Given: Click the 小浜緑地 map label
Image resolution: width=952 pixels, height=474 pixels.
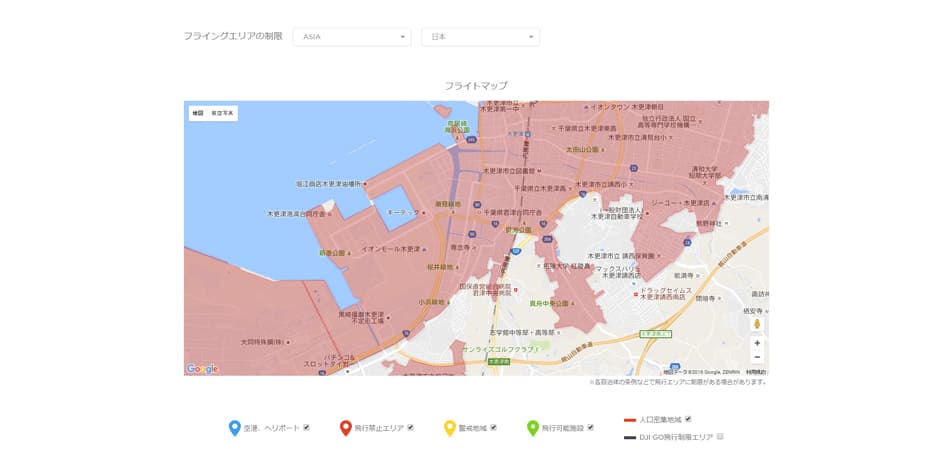Looking at the screenshot, I should (431, 301).
